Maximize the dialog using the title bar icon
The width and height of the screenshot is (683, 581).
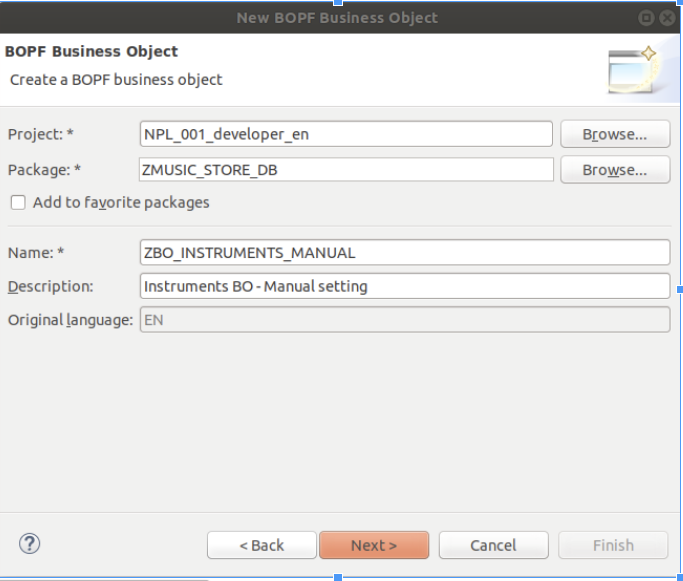(647, 17)
